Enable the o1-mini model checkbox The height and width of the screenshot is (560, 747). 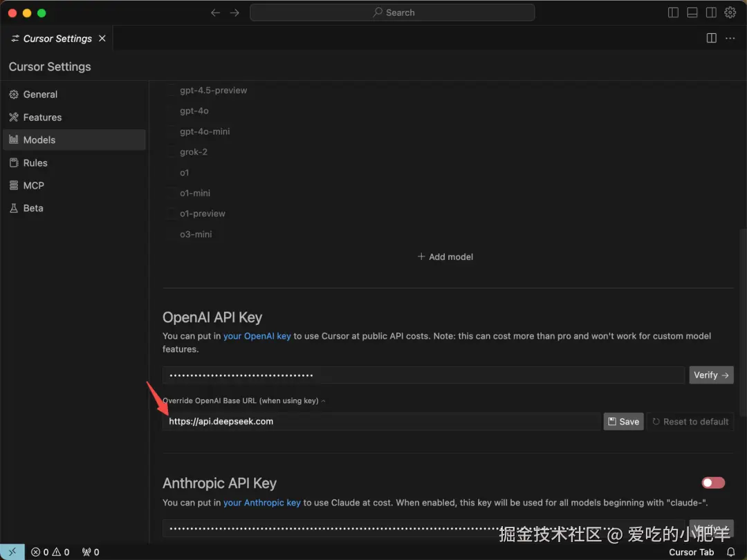(171, 194)
